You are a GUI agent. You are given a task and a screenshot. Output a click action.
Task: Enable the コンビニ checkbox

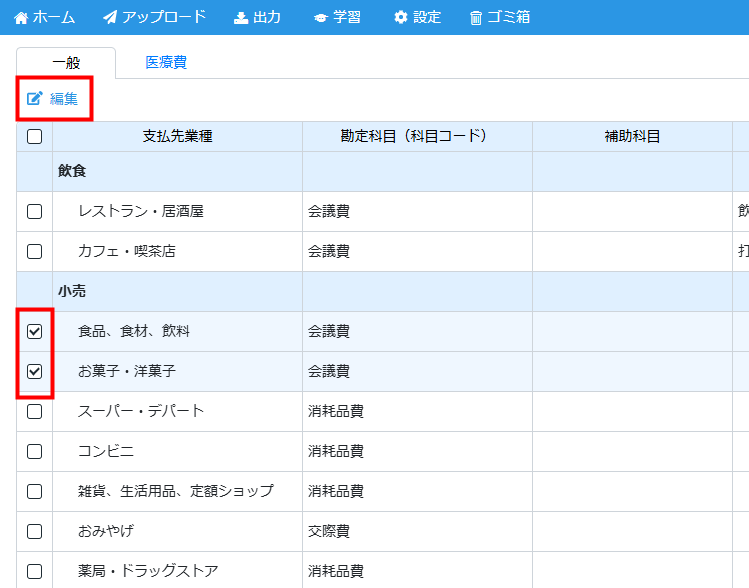[x=34, y=451]
